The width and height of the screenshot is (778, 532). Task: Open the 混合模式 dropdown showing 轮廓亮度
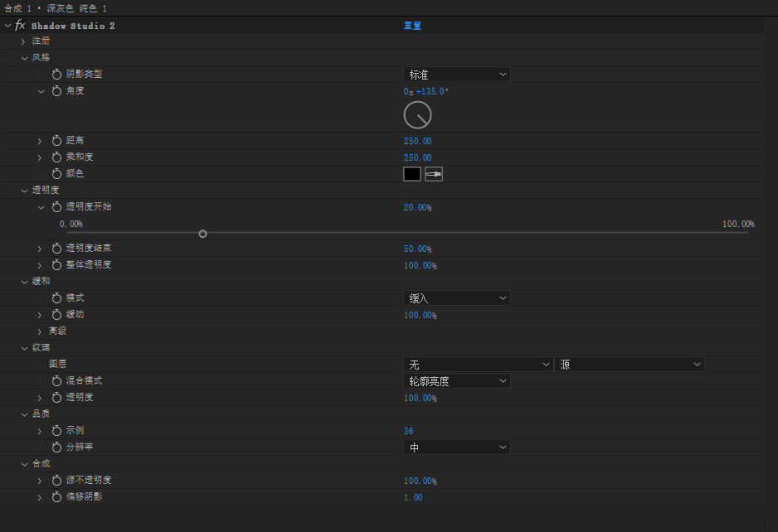click(456, 381)
